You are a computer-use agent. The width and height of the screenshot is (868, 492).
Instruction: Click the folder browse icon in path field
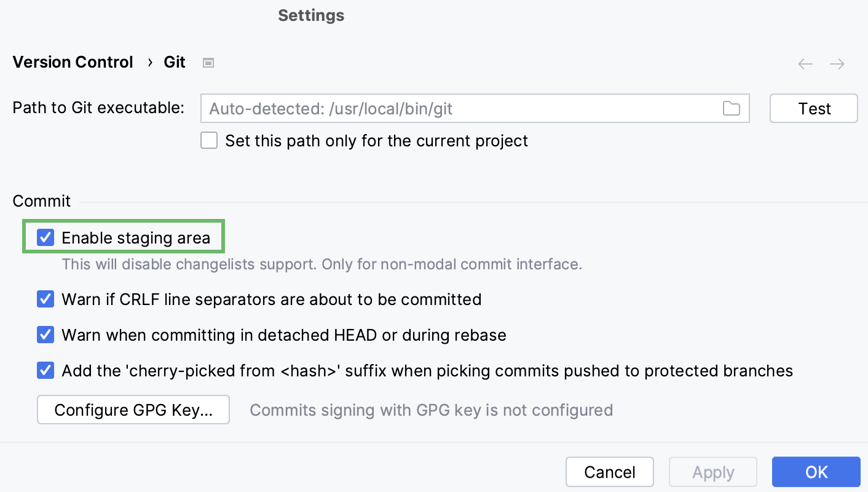point(731,109)
